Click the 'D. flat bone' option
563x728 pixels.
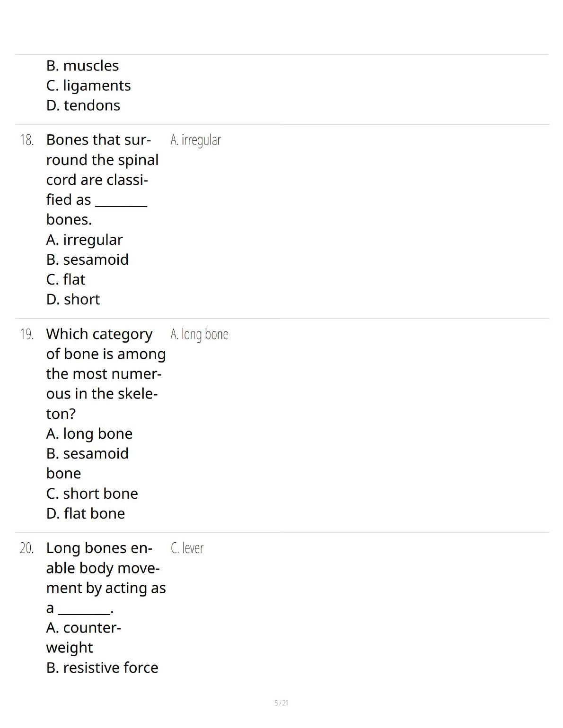coord(86,513)
